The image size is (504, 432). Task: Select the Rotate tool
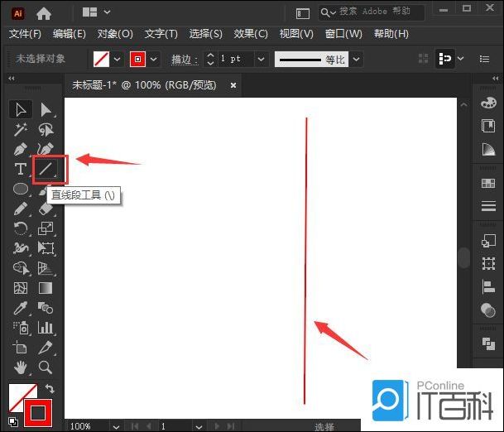pyautogui.click(x=20, y=228)
